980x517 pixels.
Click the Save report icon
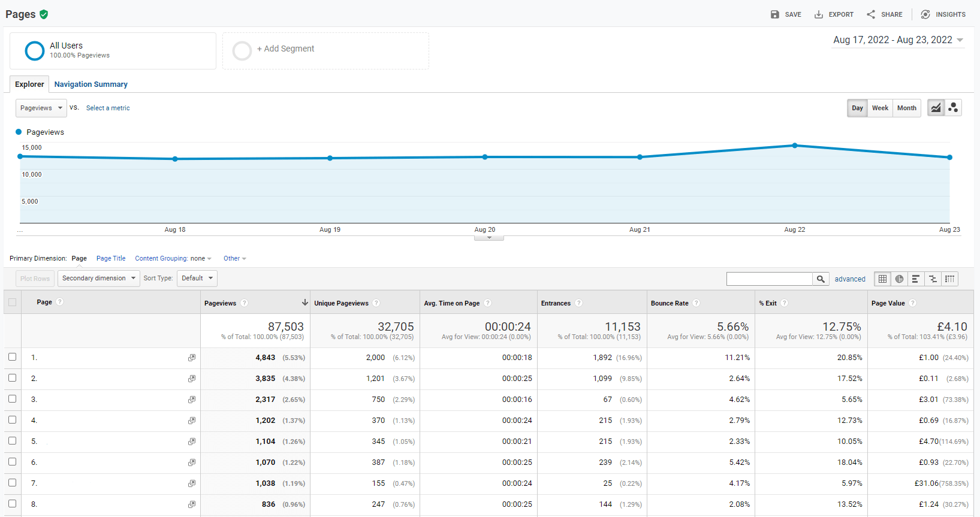775,14
